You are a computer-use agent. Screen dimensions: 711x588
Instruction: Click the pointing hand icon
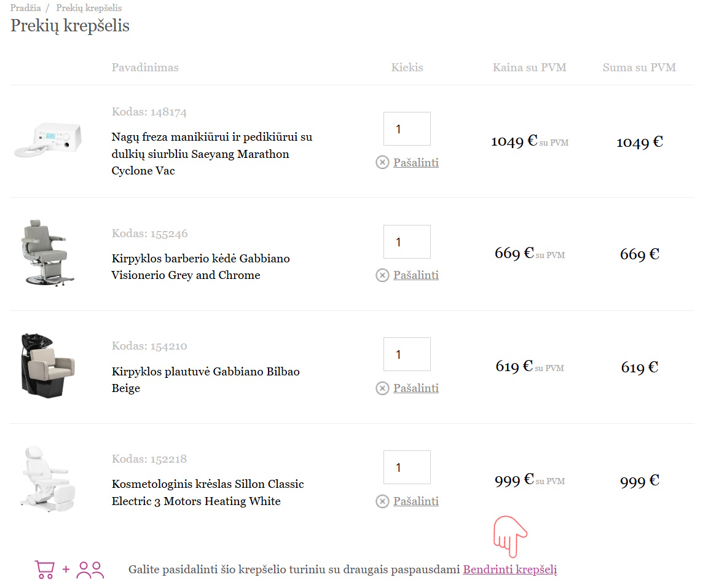(509, 534)
